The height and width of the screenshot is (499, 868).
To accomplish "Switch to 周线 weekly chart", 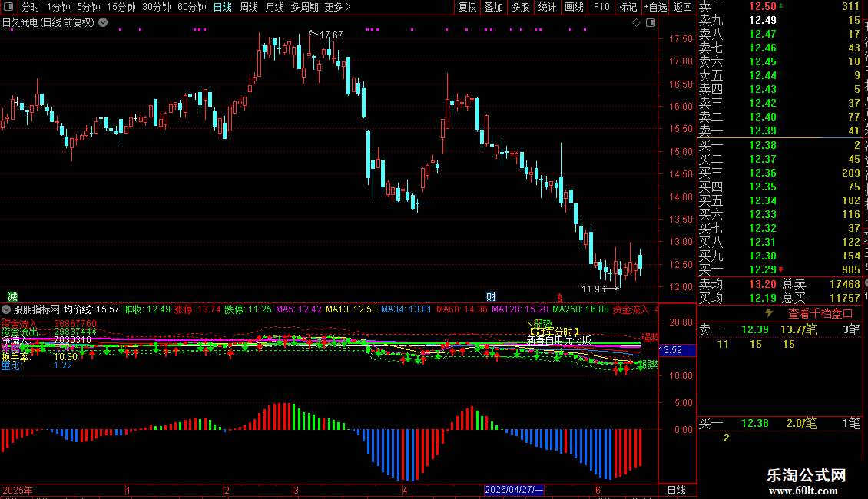I will pos(249,7).
